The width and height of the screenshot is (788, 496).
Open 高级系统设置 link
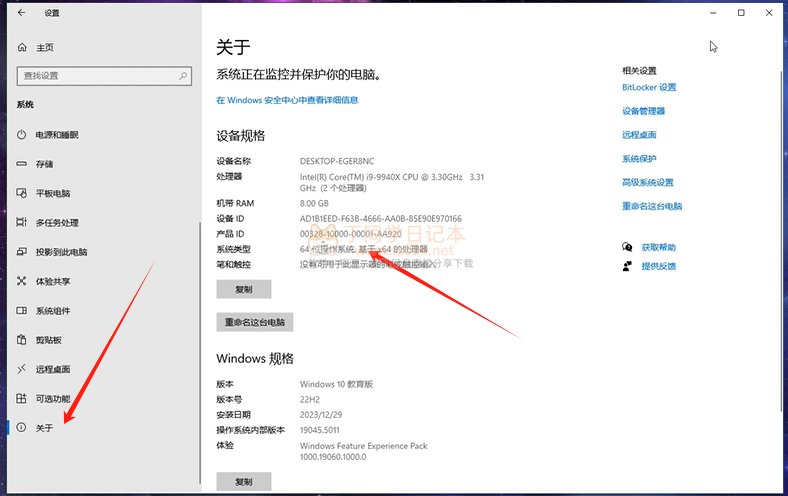click(x=647, y=182)
